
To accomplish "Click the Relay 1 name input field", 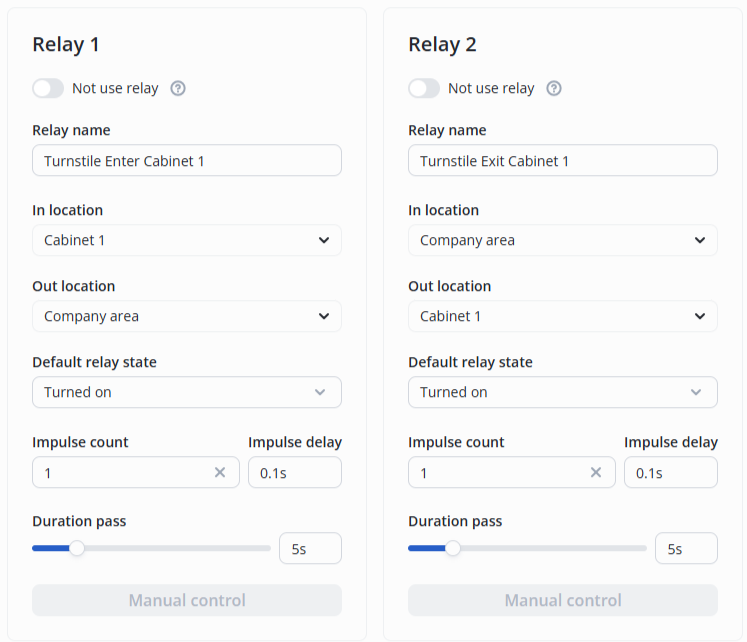I will pos(187,161).
